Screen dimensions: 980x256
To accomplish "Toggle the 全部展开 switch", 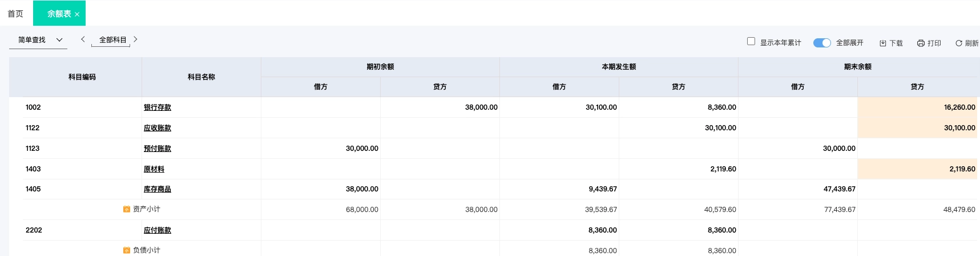I will point(822,43).
